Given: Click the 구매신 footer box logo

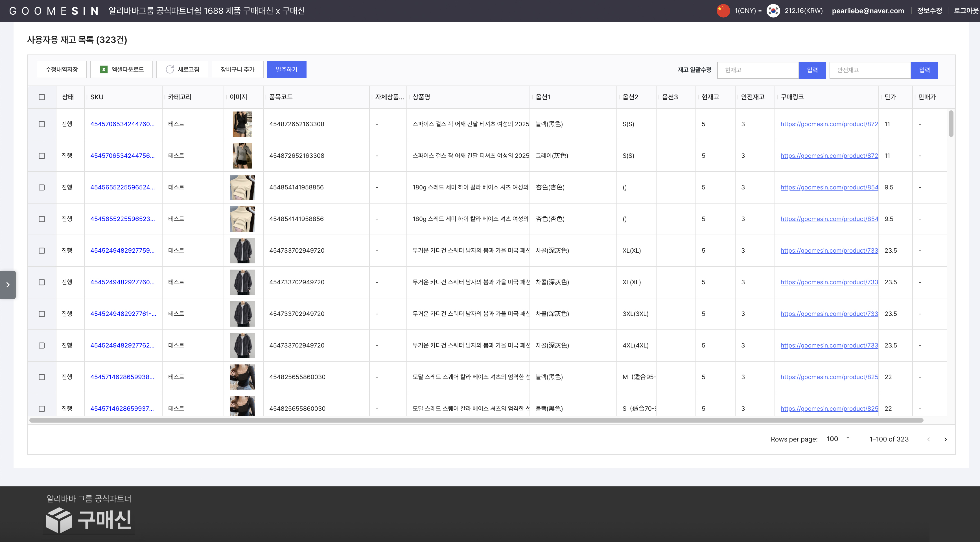Looking at the screenshot, I should 59,520.
